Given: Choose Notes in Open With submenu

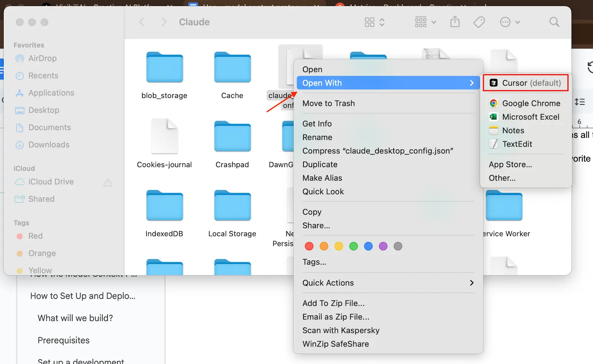Looking at the screenshot, I should tap(526, 130).
